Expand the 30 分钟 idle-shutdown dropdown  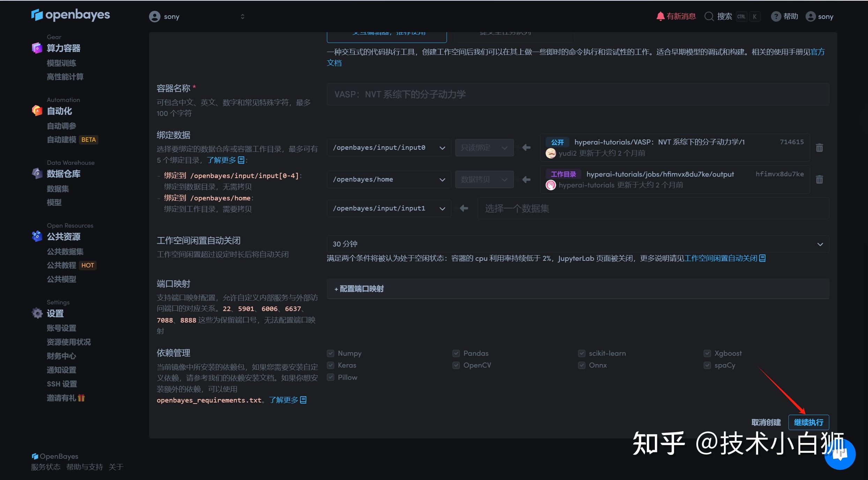point(821,244)
